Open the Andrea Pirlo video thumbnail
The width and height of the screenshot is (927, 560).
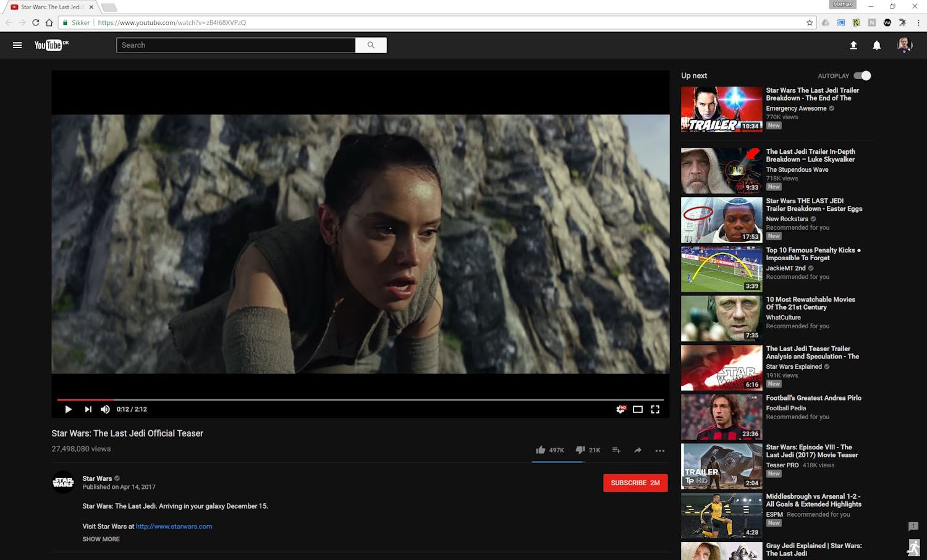[x=721, y=417]
